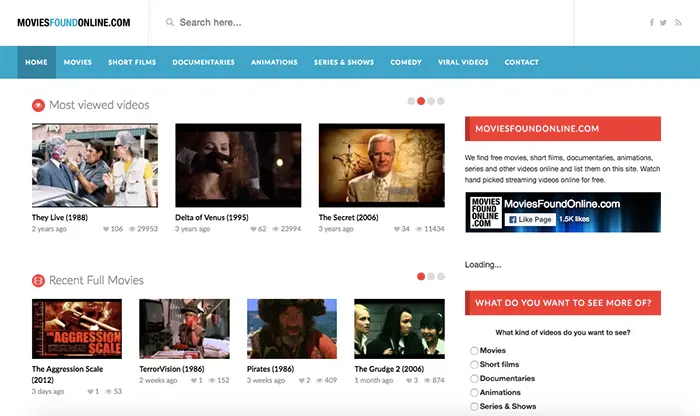Open TerrorVision video thumbnail

point(184,329)
